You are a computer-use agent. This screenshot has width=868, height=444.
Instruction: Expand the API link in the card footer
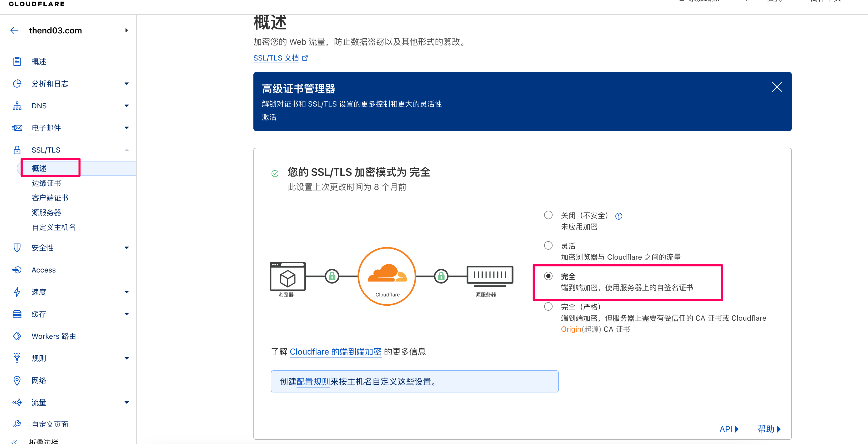729,429
